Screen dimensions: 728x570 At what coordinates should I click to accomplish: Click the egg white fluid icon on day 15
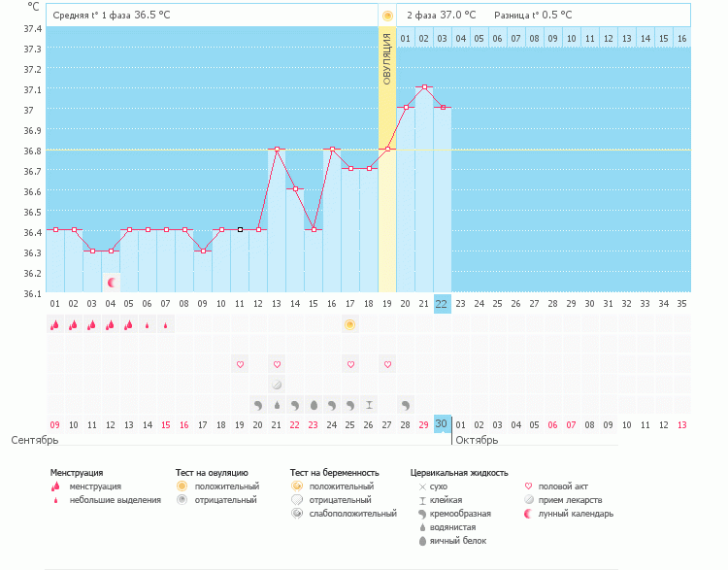pyautogui.click(x=314, y=404)
